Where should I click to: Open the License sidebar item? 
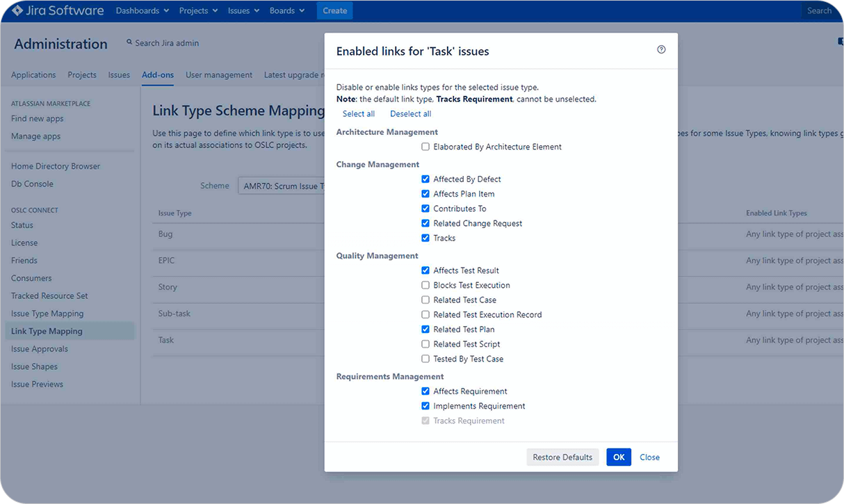point(24,243)
